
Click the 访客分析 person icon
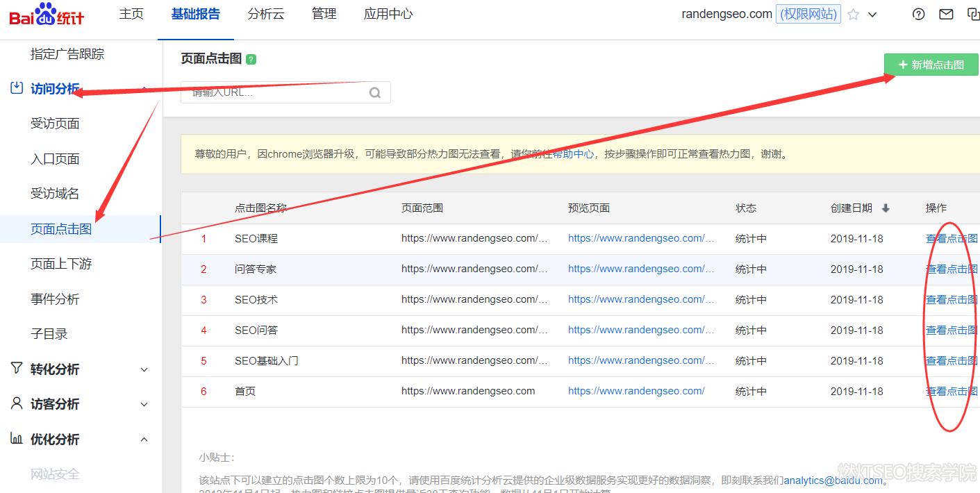(x=17, y=403)
